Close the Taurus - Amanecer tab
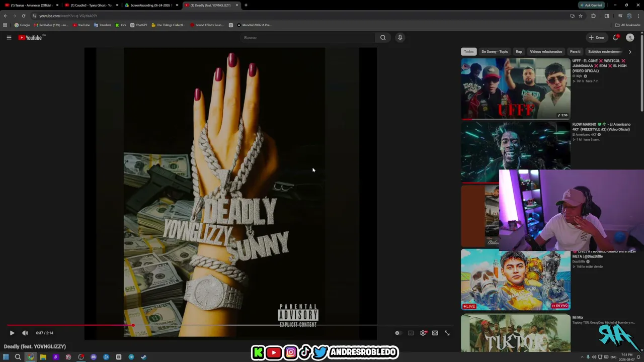 tap(57, 5)
